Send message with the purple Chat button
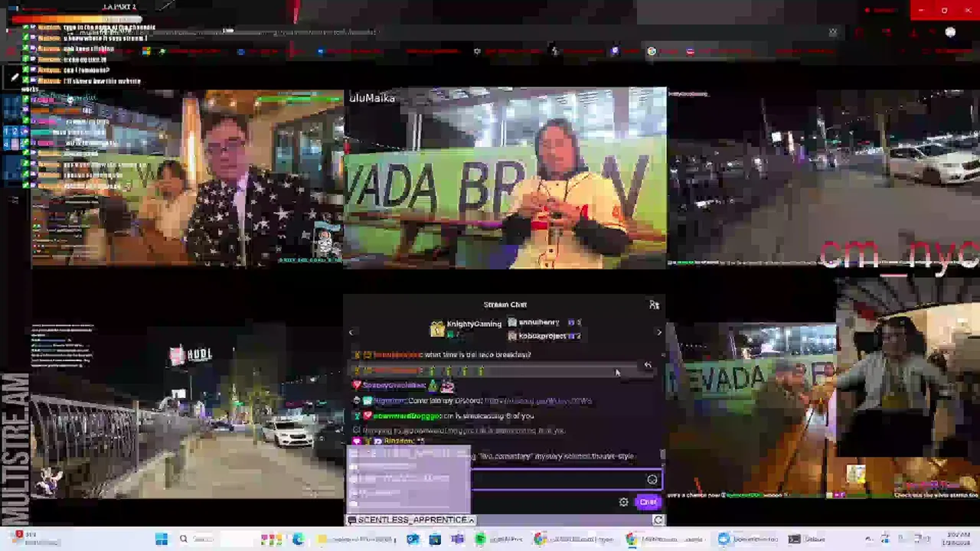 pyautogui.click(x=648, y=502)
